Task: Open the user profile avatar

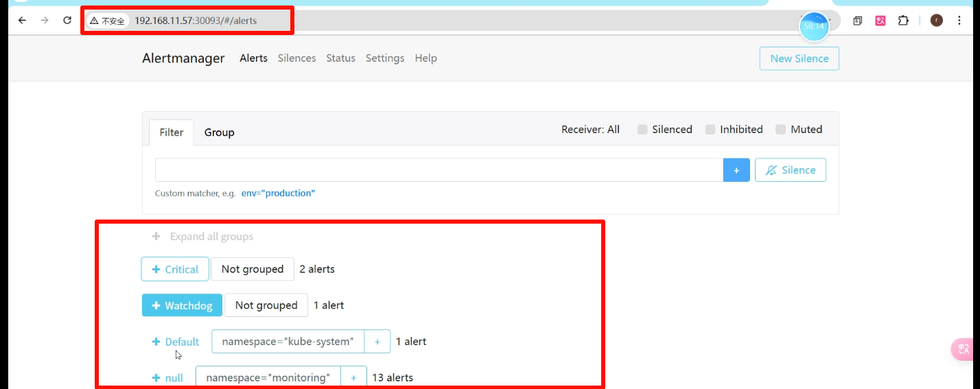Action: point(936,21)
